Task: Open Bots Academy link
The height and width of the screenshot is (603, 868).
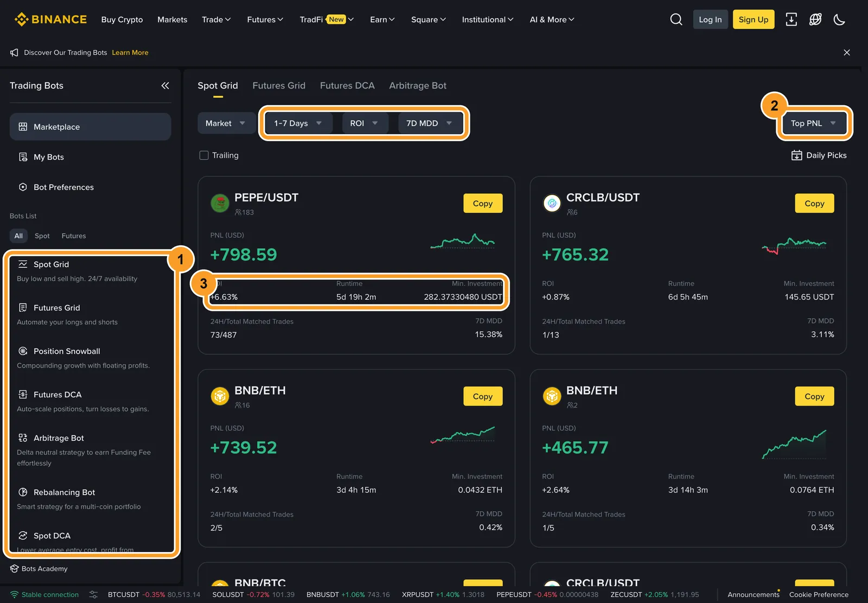Action: [39, 569]
